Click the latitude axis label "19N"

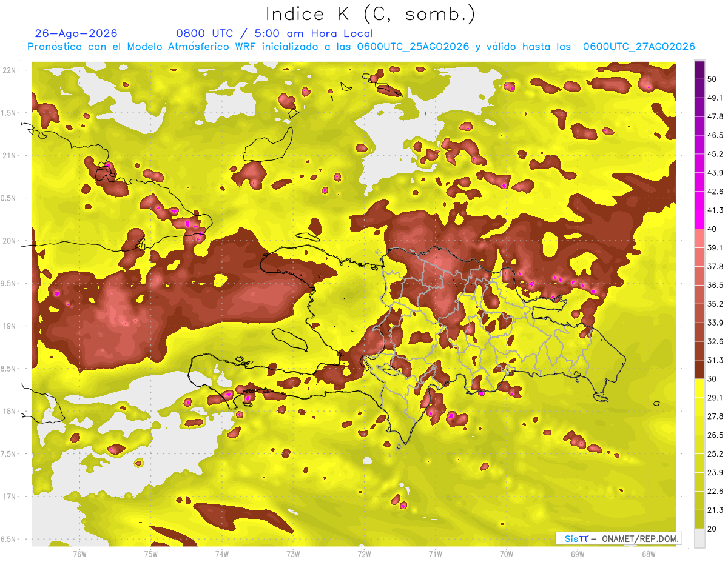click(10, 326)
